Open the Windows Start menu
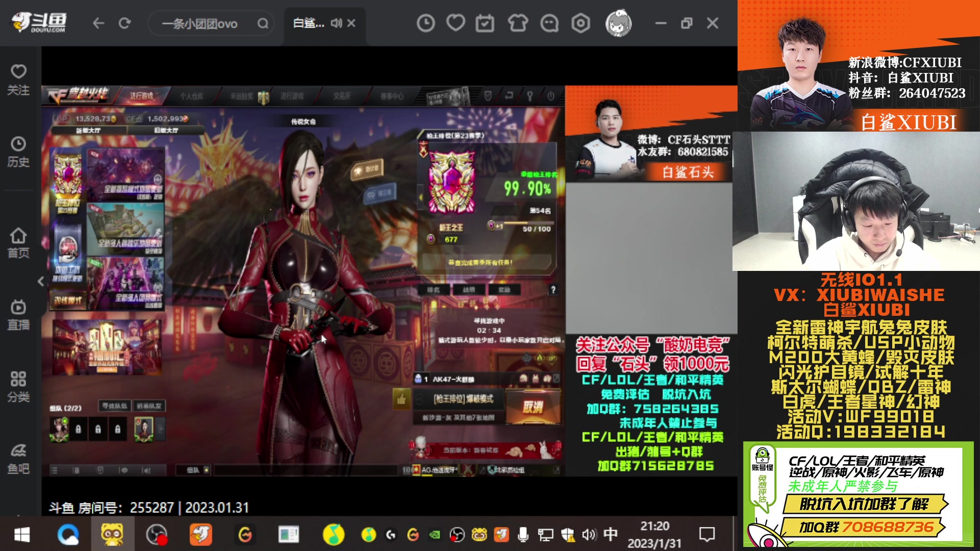Viewport: 980px width, 551px height. click(x=21, y=535)
